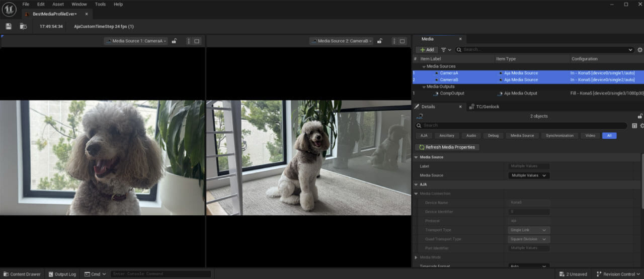The image size is (644, 279).
Task: Open Quad Transport Type Square Division dropdown
Action: coord(530,239)
